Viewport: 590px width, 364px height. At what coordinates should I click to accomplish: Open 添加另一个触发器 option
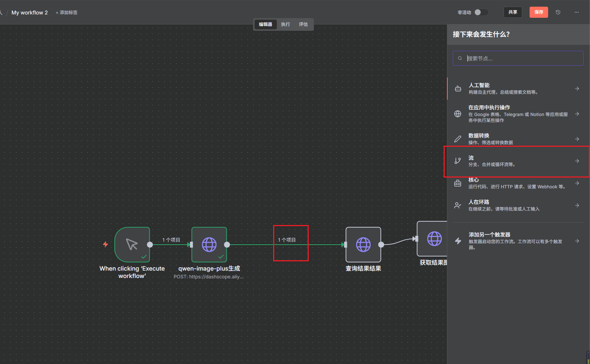point(518,241)
